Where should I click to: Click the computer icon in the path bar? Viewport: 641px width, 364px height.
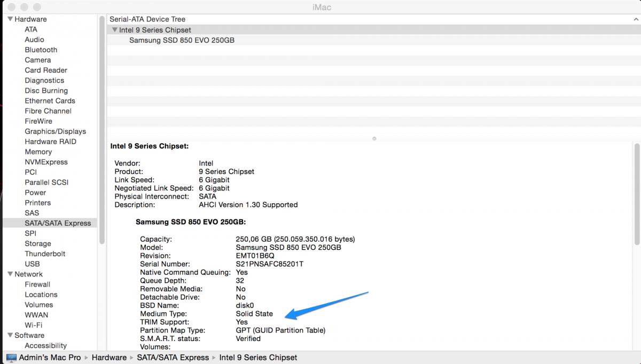click(11, 358)
